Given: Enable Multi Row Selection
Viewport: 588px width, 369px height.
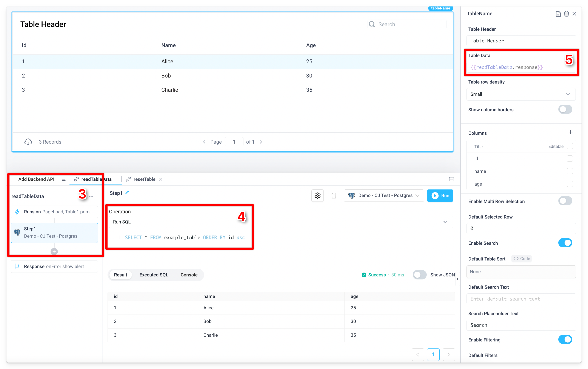Looking at the screenshot, I should [565, 201].
